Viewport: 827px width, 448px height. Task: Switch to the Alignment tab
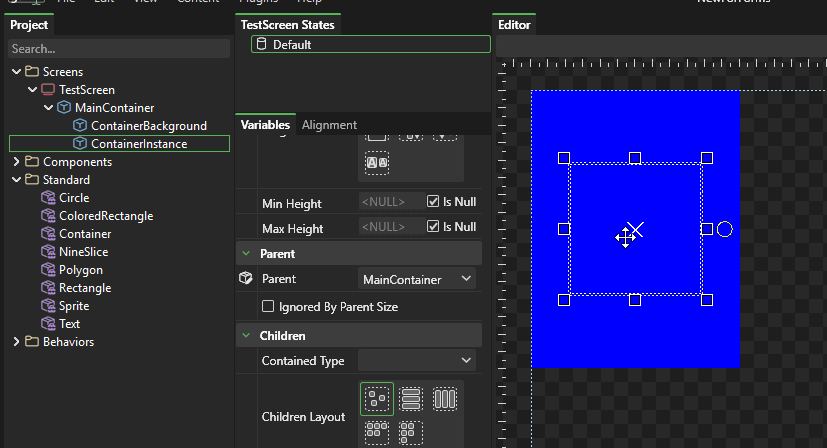coord(329,125)
